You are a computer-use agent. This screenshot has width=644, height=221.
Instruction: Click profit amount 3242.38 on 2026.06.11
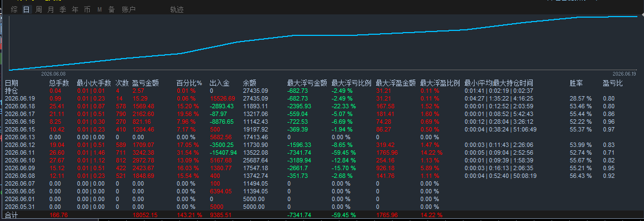pos(143,152)
